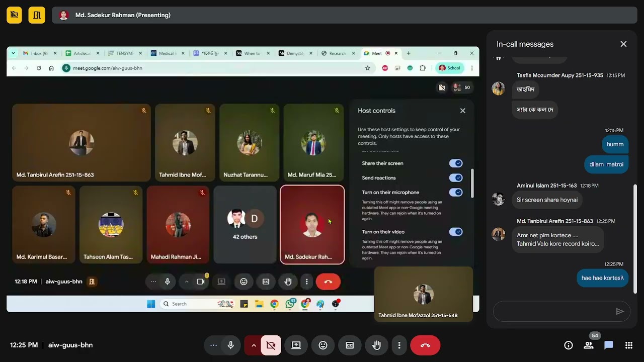Show the people panel with 54 badge
644x362 pixels.
pos(589,345)
